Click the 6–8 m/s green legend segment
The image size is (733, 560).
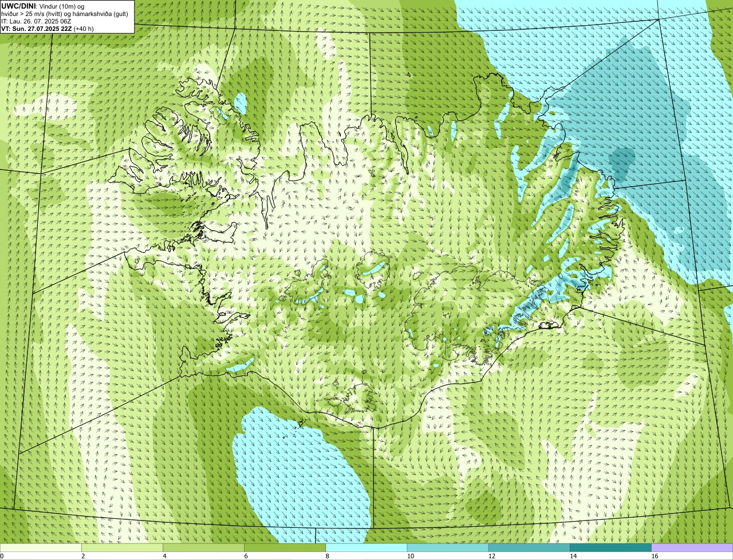point(285,548)
